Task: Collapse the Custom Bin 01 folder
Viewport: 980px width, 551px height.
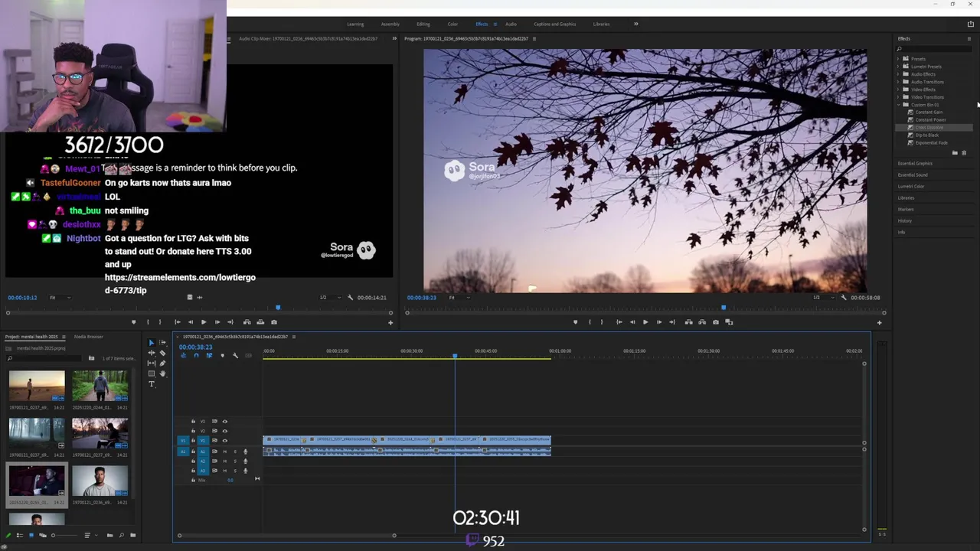Action: coord(898,105)
